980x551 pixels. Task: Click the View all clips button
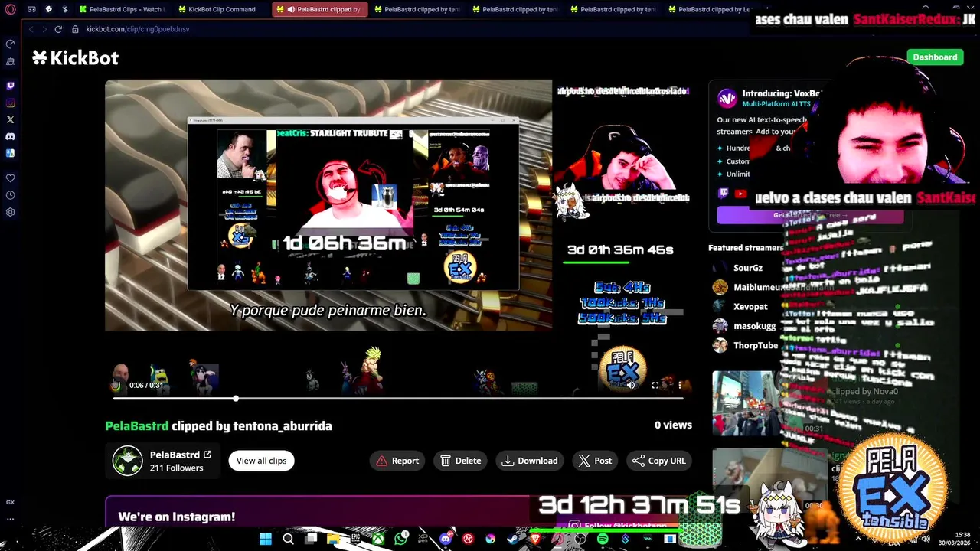click(x=261, y=461)
